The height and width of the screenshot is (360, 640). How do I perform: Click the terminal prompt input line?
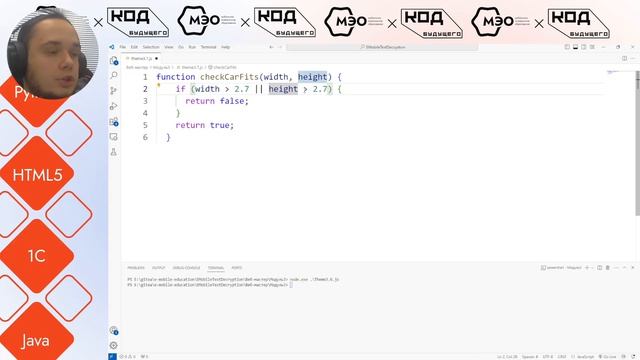[210, 285]
